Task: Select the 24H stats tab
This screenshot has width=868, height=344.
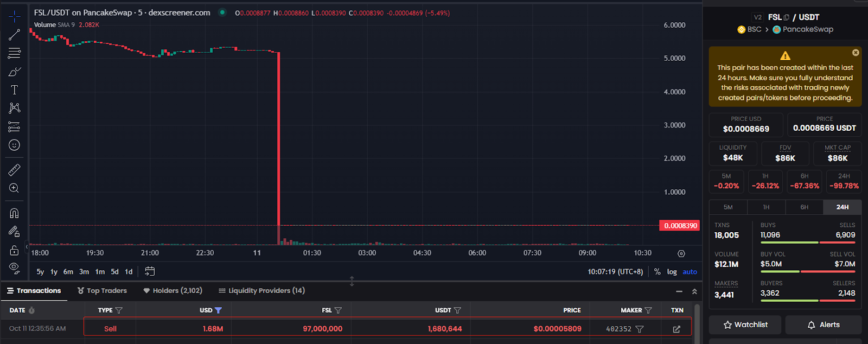Action: [843, 207]
